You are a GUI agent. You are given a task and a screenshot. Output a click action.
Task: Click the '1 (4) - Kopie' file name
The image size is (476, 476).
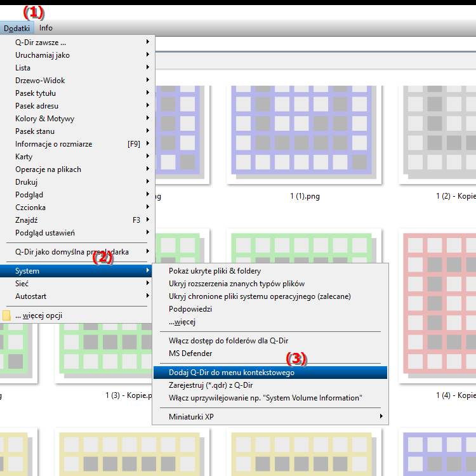(456, 395)
